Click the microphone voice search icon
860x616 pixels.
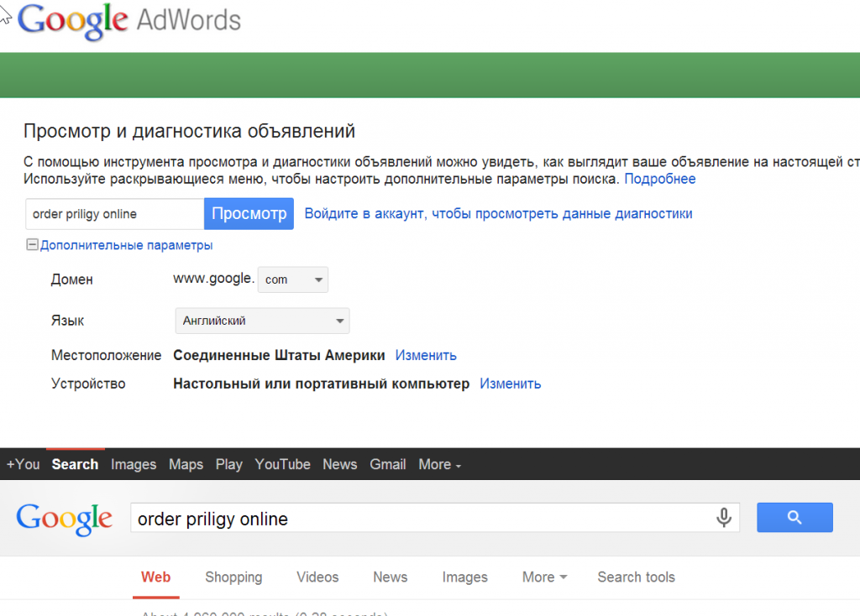click(x=724, y=517)
